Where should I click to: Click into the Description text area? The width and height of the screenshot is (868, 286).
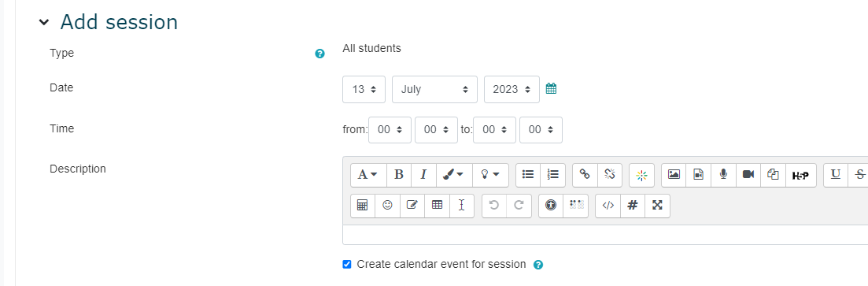coord(605,235)
